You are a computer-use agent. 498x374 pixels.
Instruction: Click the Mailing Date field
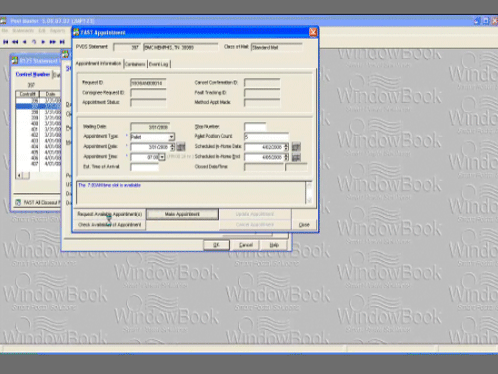point(150,127)
